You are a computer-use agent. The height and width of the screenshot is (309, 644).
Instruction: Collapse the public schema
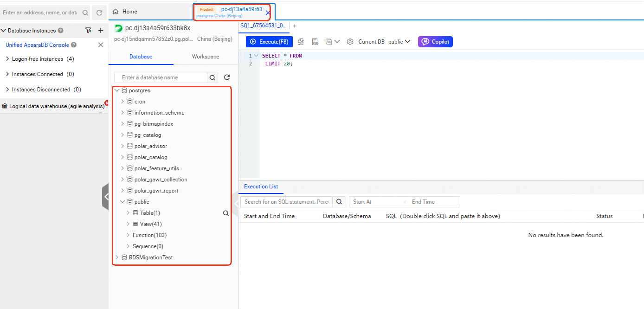tap(122, 202)
